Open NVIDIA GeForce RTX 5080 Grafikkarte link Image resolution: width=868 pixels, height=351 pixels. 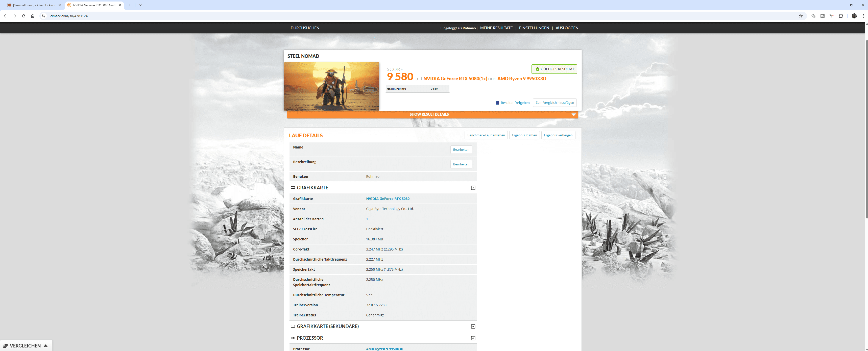pyautogui.click(x=388, y=199)
